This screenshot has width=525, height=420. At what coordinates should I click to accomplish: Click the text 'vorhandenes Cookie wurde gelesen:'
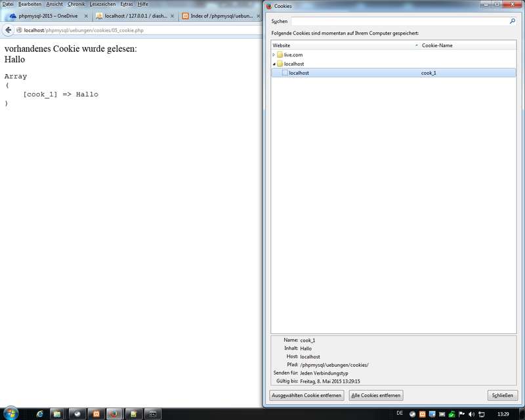click(71, 49)
